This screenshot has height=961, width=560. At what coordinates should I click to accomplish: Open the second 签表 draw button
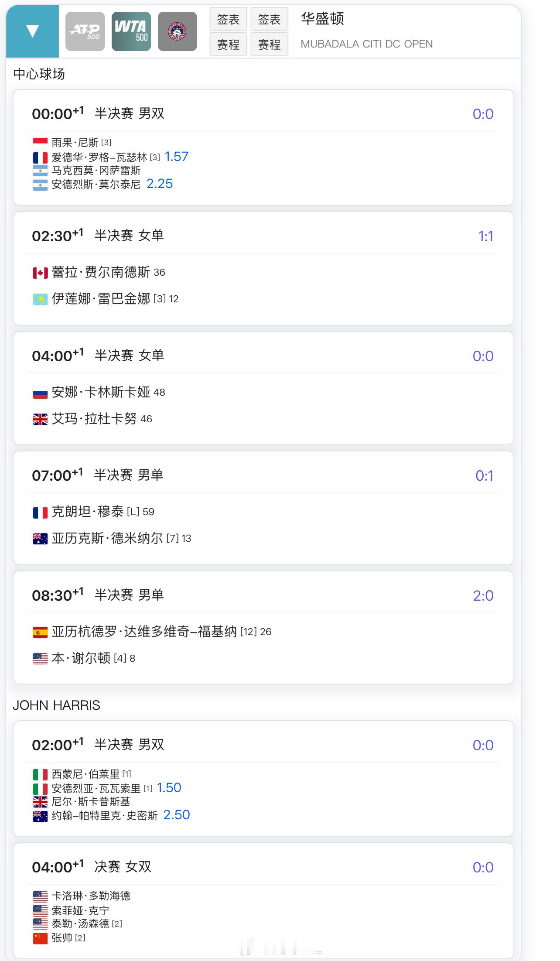[269, 19]
